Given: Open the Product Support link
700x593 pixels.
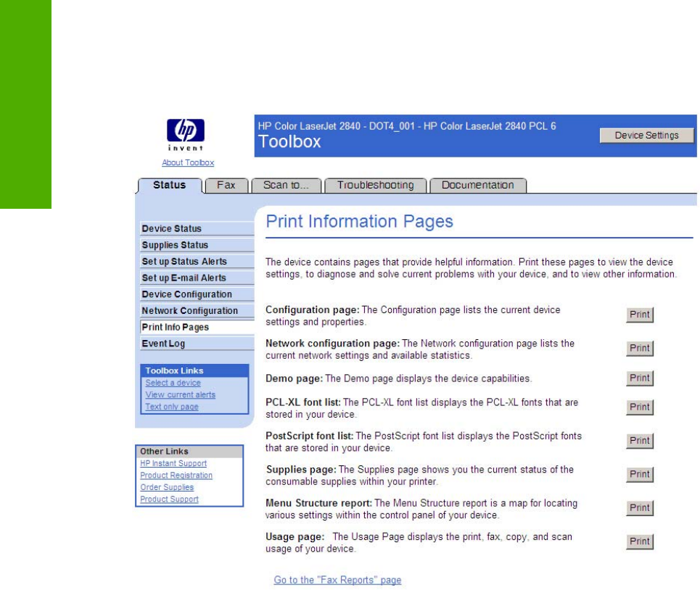Looking at the screenshot, I should point(169,499).
